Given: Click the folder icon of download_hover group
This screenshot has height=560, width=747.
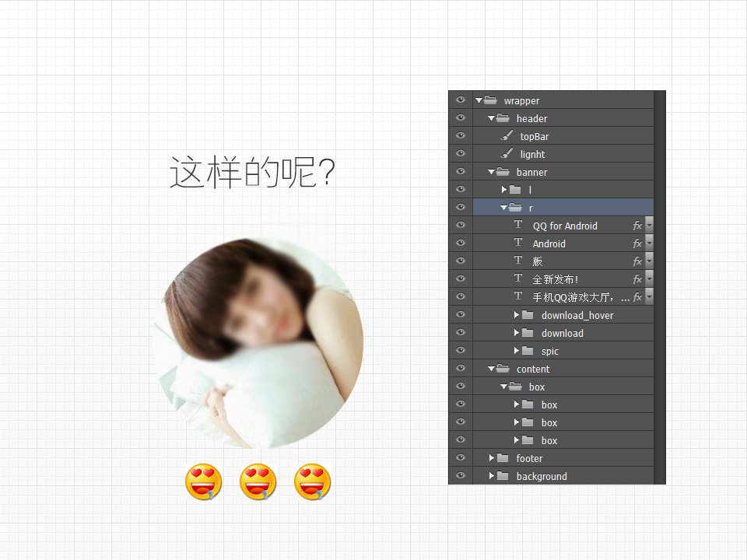Looking at the screenshot, I should [528, 315].
